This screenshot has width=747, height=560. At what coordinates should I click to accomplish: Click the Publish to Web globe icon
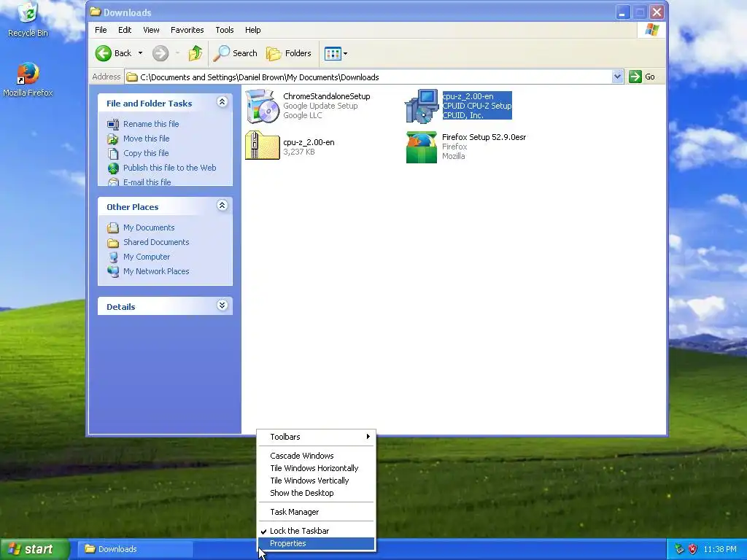[113, 168]
